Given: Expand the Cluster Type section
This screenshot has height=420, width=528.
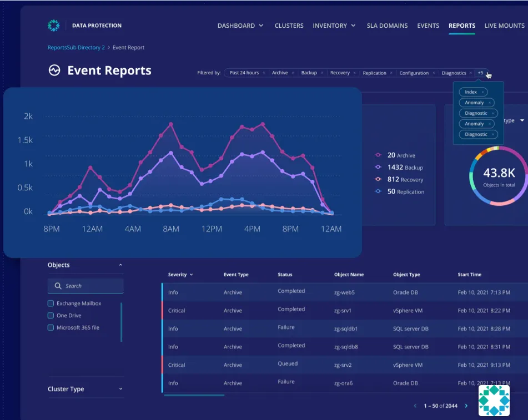Looking at the screenshot, I should tap(120, 389).
